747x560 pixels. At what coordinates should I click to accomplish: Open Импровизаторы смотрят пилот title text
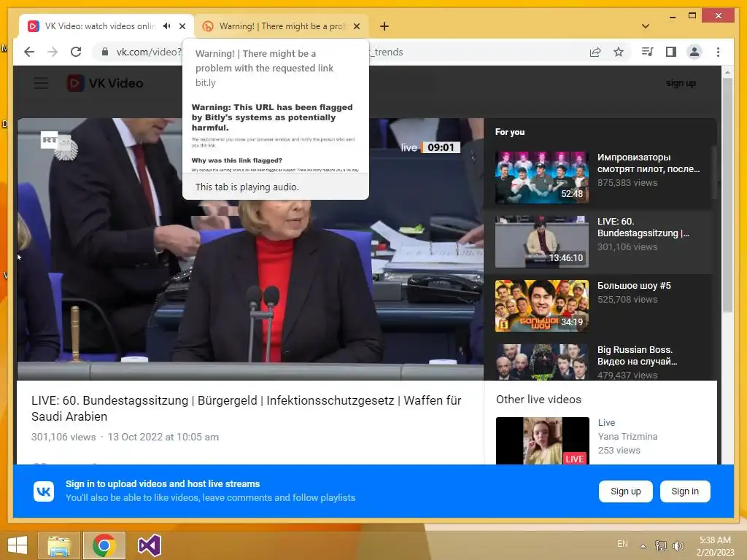click(649, 163)
